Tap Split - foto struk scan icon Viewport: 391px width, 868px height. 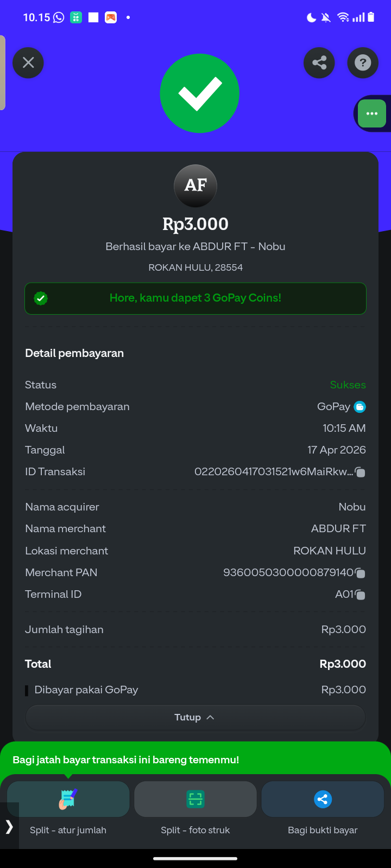(x=195, y=799)
